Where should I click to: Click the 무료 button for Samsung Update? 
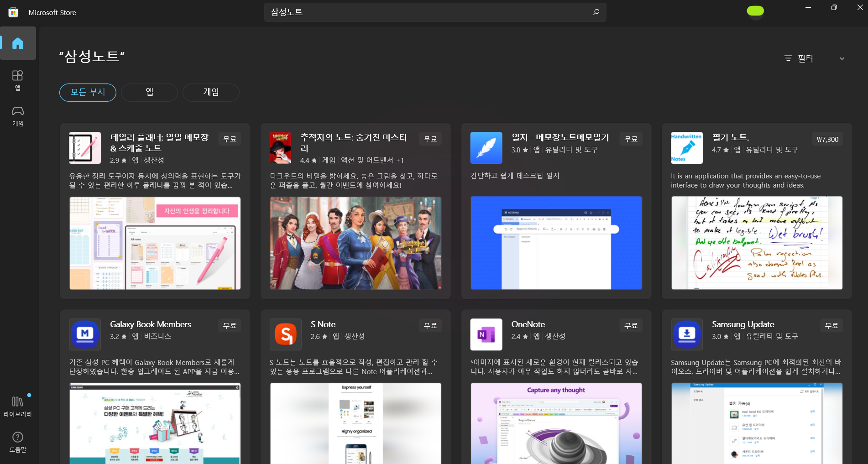tap(831, 325)
